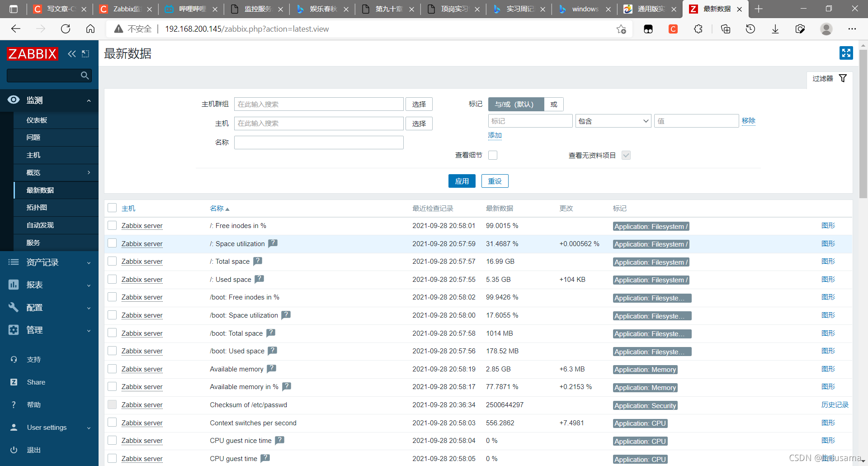The width and height of the screenshot is (868, 466).
Task: Toggle the 查看无资料项目 checkbox
Action: click(626, 155)
